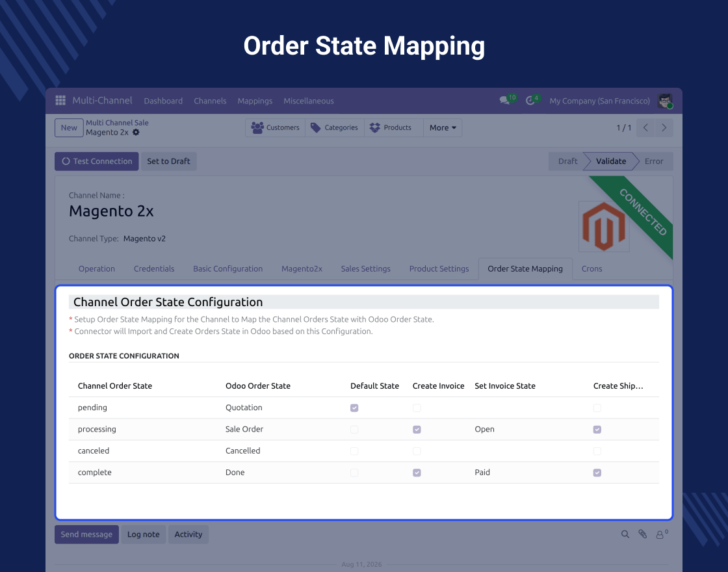The image size is (728, 572).
Task: Click the paperclip attachments icon
Action: coord(643,534)
